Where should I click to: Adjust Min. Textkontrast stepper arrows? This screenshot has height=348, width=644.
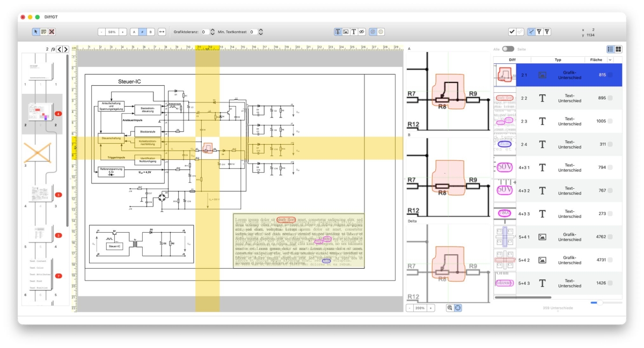click(261, 32)
